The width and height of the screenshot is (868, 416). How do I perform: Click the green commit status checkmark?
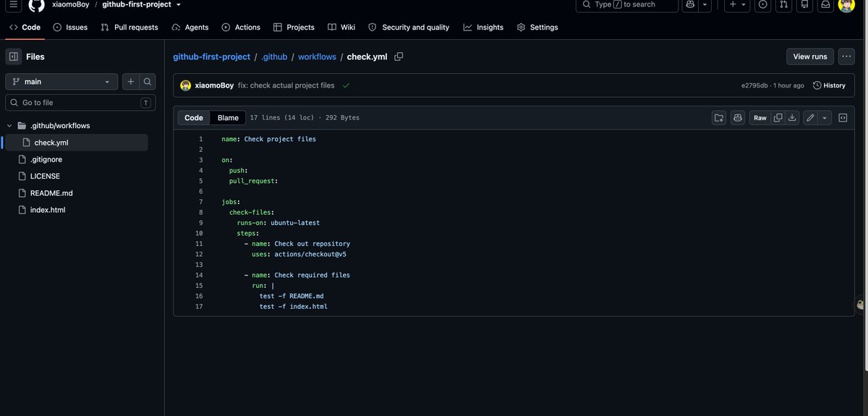pyautogui.click(x=346, y=85)
